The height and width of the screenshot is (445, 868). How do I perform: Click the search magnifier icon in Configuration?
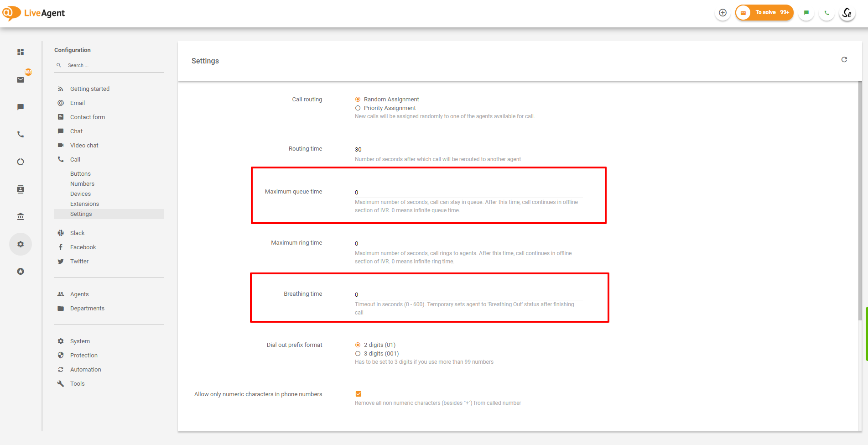(59, 65)
